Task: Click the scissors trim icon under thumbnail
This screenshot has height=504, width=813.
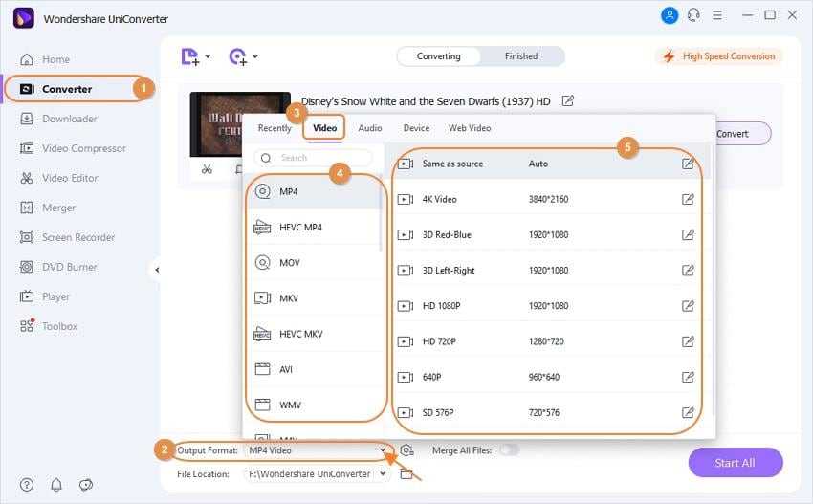Action: pyautogui.click(x=207, y=170)
